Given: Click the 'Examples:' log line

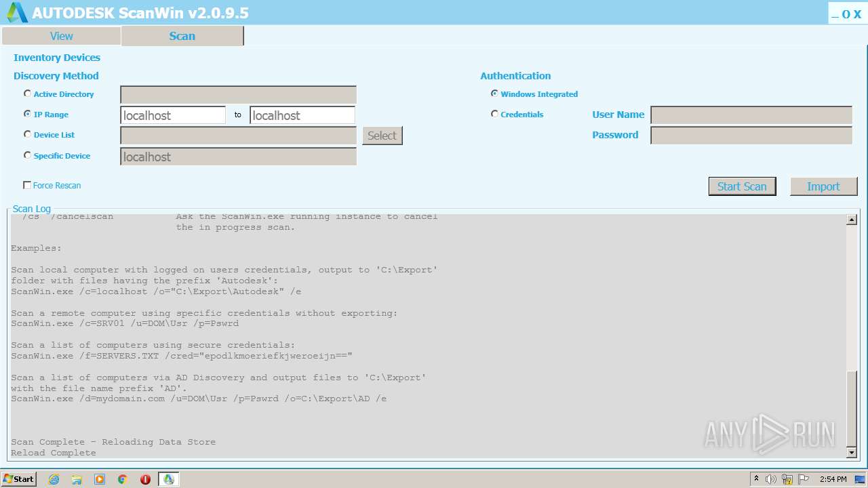Looking at the screenshot, I should (x=36, y=249).
